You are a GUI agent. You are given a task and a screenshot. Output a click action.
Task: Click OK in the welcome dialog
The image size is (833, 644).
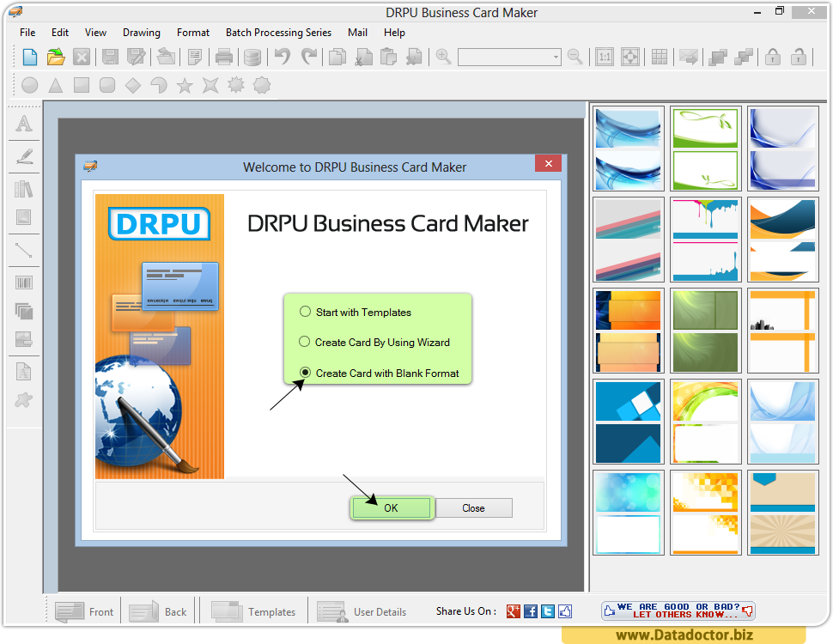click(391, 508)
